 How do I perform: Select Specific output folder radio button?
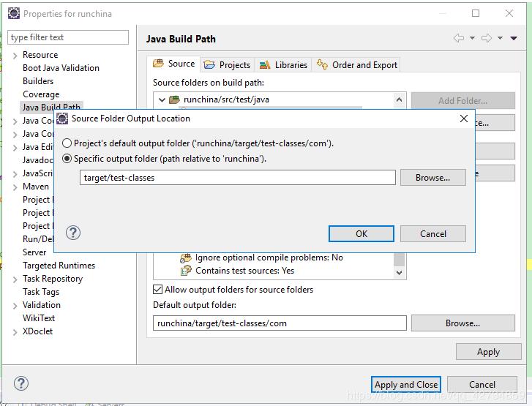(67, 158)
